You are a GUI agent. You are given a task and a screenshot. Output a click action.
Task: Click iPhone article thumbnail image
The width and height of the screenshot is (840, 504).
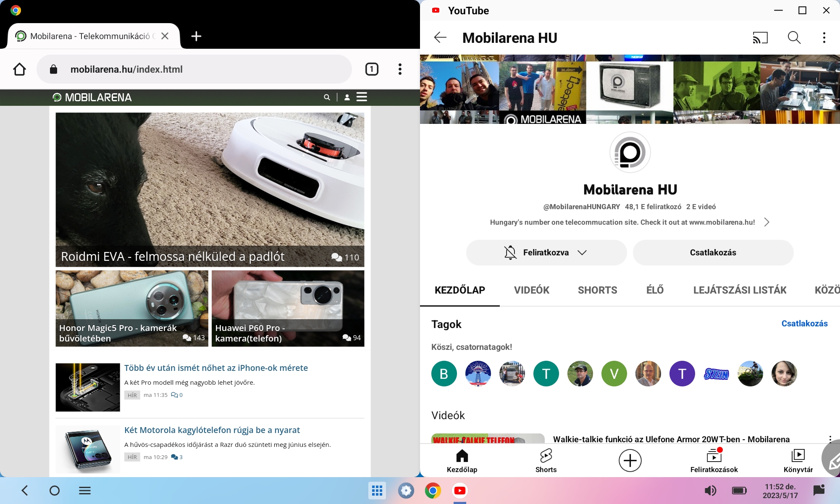88,387
